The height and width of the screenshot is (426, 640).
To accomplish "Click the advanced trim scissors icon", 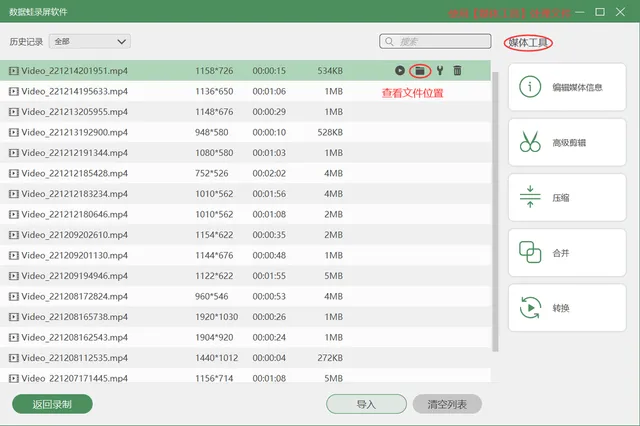I will coord(530,142).
